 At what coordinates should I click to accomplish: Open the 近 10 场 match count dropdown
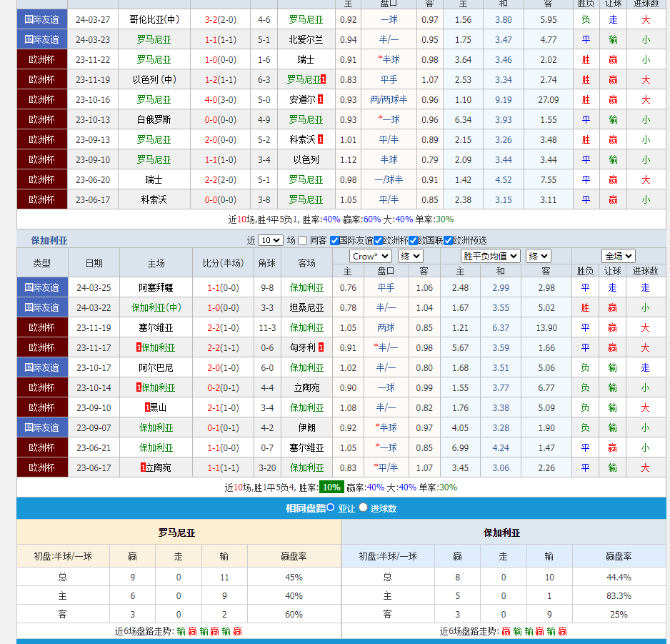pos(270,241)
